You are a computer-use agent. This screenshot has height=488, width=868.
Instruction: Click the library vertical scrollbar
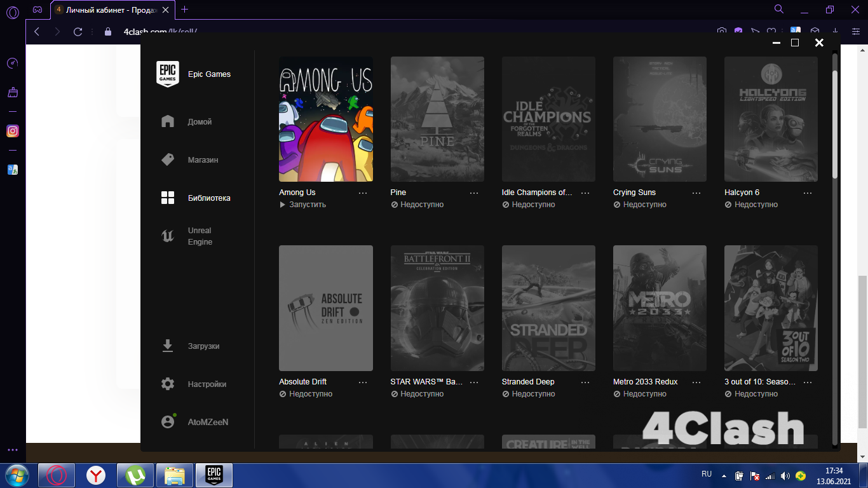pyautogui.click(x=835, y=124)
